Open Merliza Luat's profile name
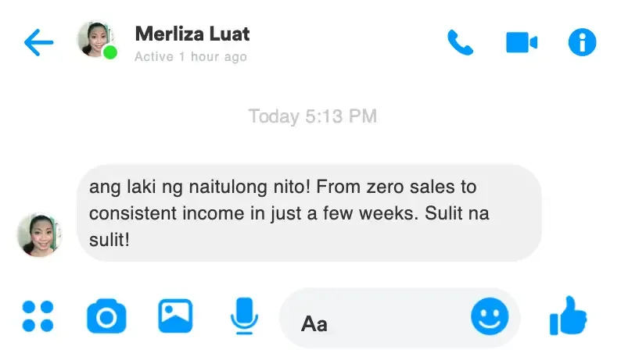The height and width of the screenshot is (364, 621). tap(192, 34)
